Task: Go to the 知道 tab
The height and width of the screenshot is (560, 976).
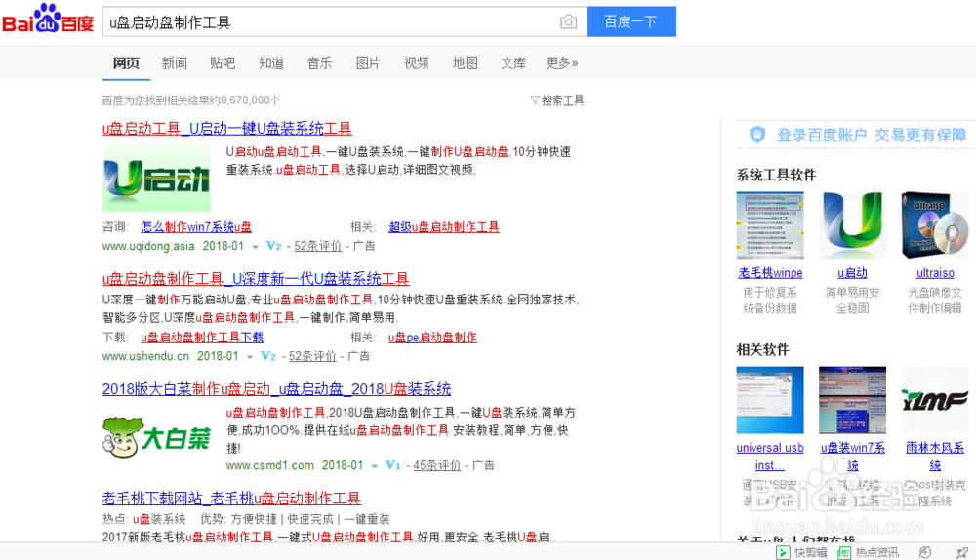Action: point(271,63)
